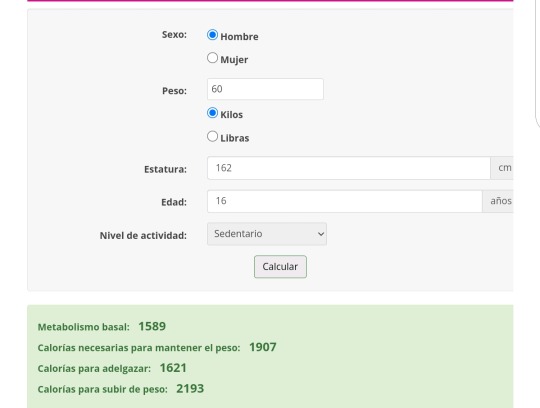Screen dimensions: 540x408
Task: Click the Estatura label
Action: [x=165, y=169]
